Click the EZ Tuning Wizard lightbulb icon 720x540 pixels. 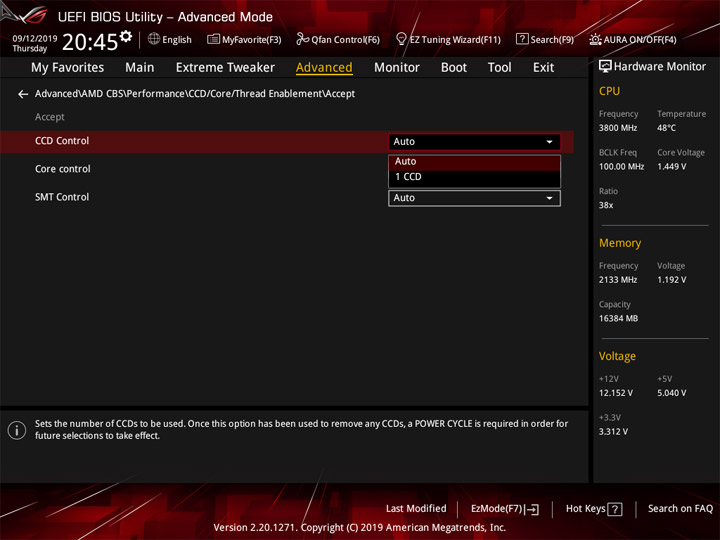[401, 39]
